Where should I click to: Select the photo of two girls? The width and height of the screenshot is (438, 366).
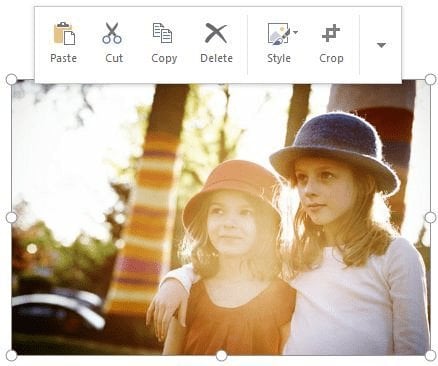(x=221, y=219)
